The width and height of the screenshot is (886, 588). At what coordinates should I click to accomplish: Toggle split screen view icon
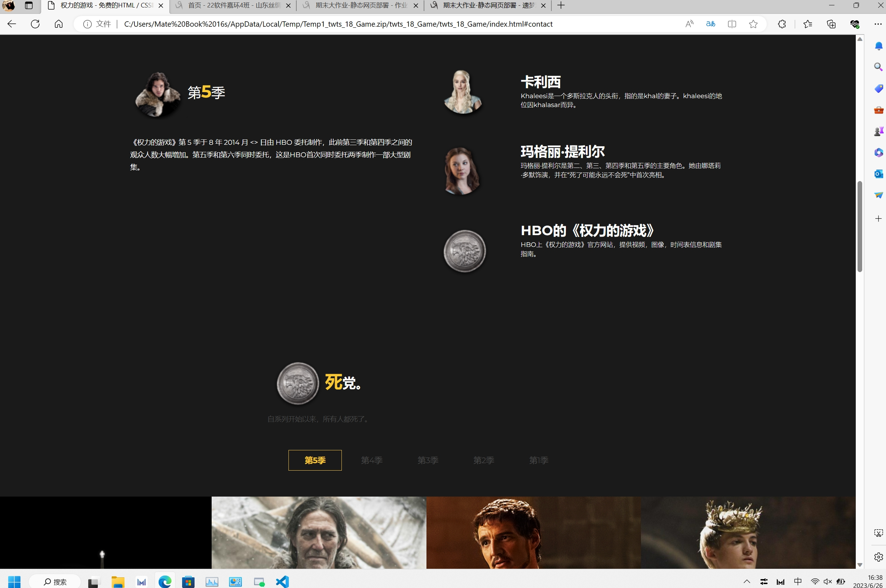pos(732,24)
